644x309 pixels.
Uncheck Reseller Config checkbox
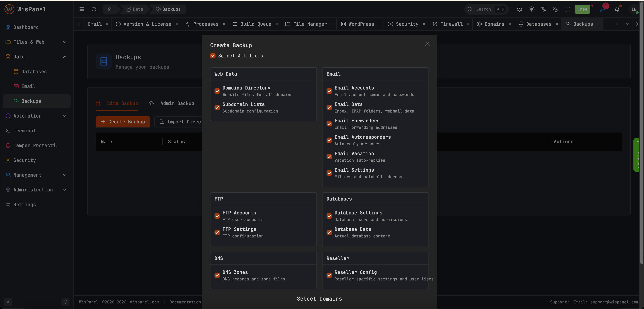(329, 275)
